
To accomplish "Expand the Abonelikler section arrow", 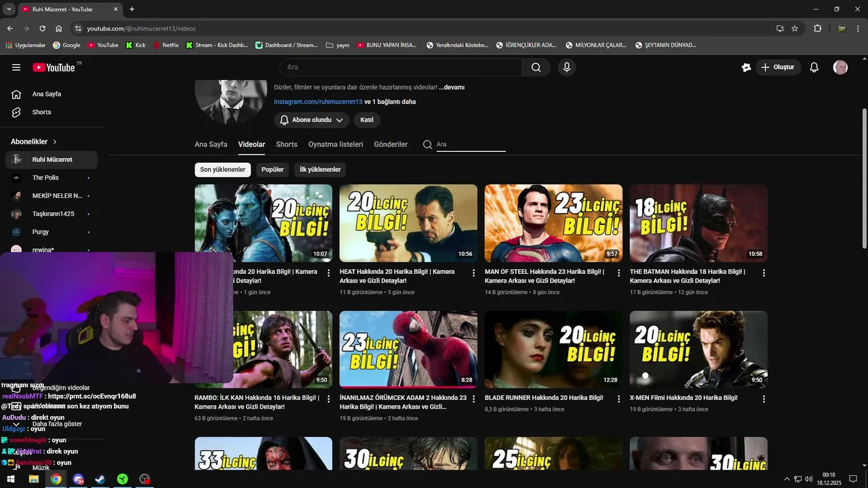I will pyautogui.click(x=55, y=142).
